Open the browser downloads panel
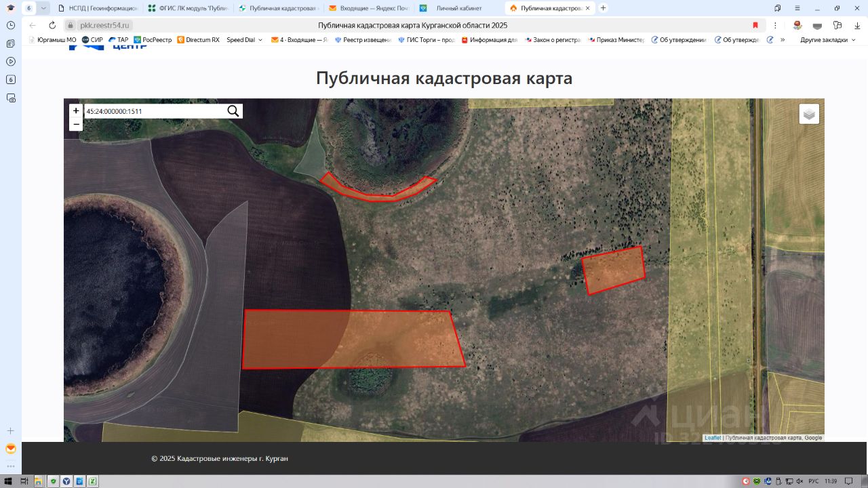The image size is (868, 488). 856,25
